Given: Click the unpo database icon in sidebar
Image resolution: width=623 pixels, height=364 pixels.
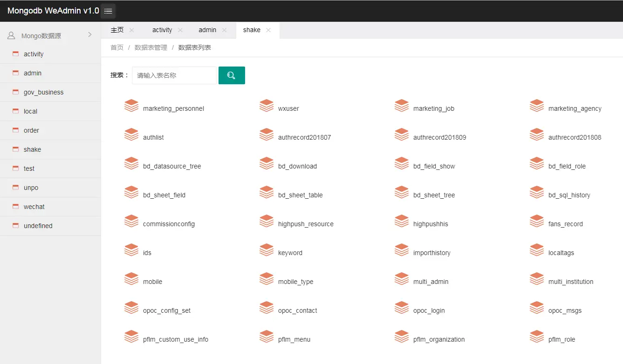Looking at the screenshot, I should (x=15, y=187).
